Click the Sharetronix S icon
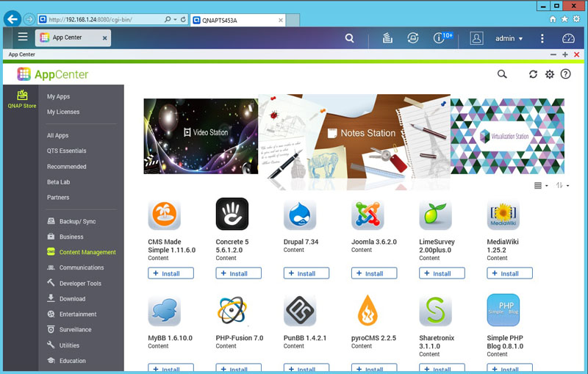Viewport: 588px width, 374px height. pos(435,310)
